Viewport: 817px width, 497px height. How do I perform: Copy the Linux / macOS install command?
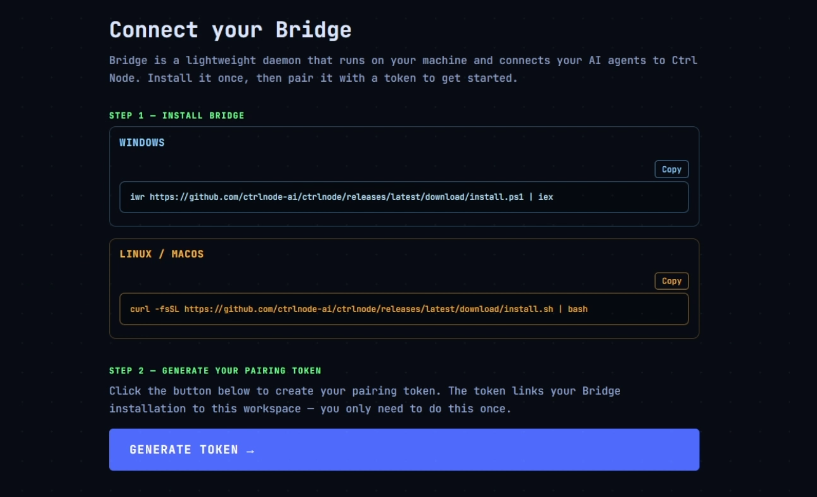tap(671, 281)
